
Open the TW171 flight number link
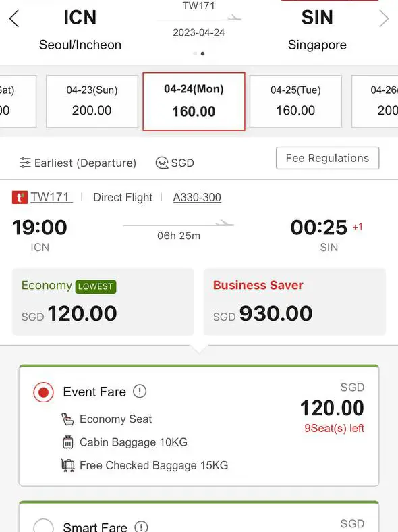point(51,197)
